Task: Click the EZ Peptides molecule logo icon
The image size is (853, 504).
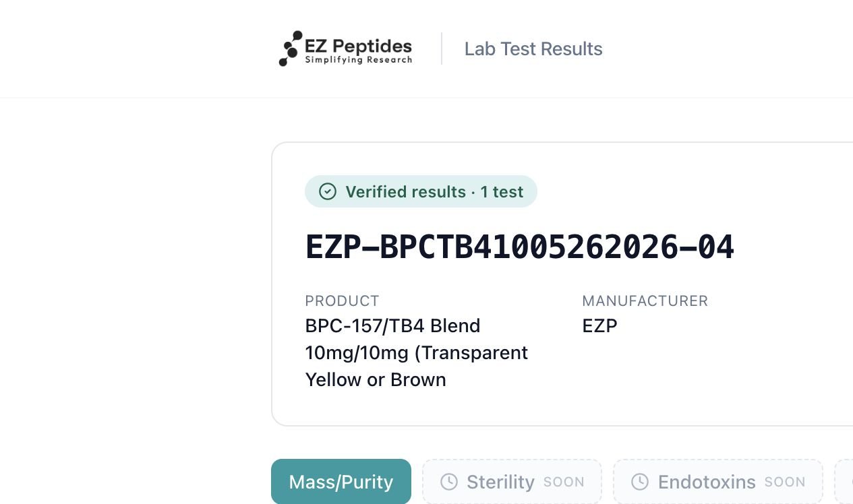Action: click(x=291, y=49)
